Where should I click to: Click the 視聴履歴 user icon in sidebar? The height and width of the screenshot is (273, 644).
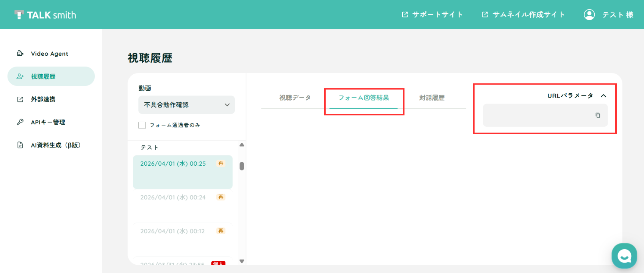(20, 77)
